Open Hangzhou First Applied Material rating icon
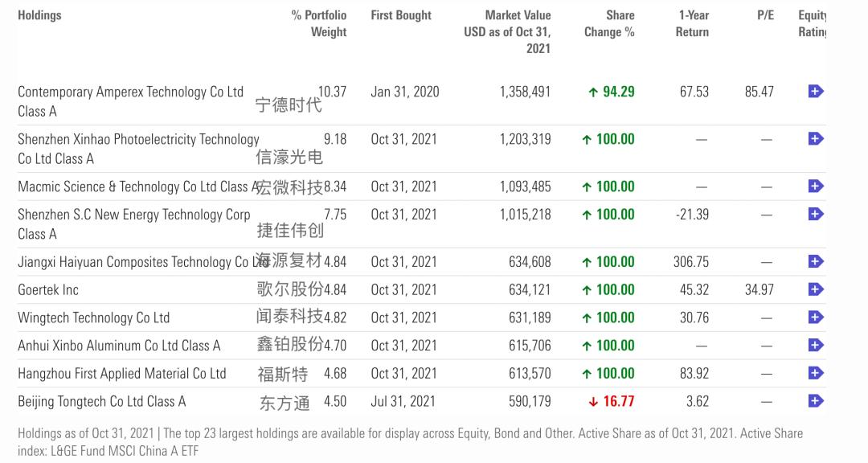This screenshot has height=463, width=868. pos(815,373)
